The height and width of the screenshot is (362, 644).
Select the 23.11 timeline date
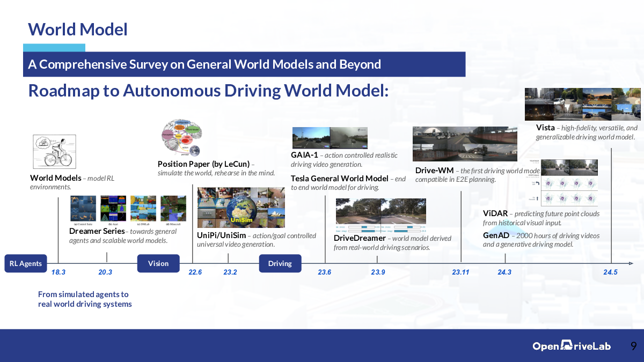460,272
